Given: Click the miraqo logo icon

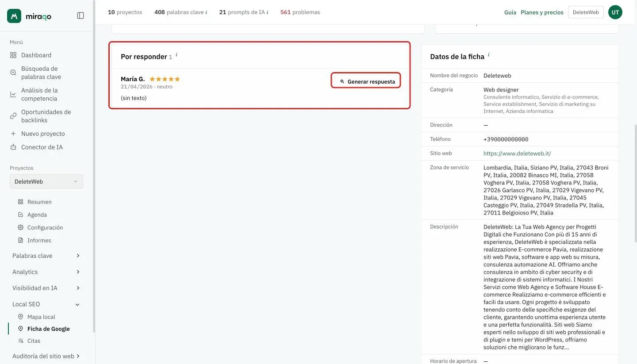Looking at the screenshot, I should (x=14, y=16).
